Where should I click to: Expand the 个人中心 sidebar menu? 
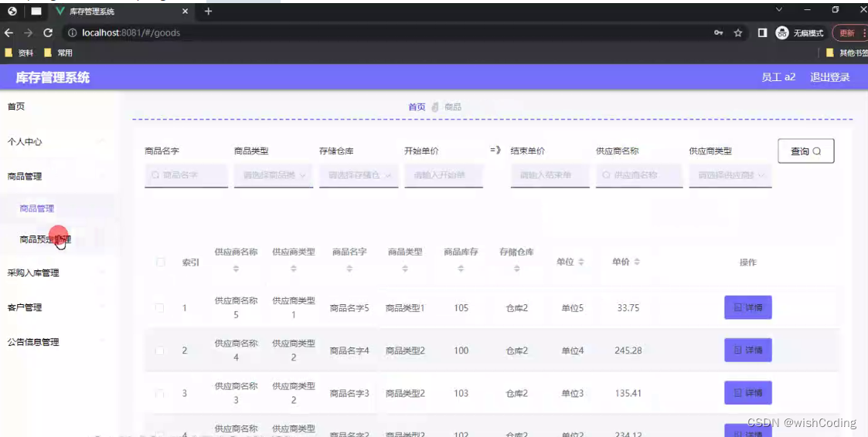pyautogui.click(x=58, y=141)
